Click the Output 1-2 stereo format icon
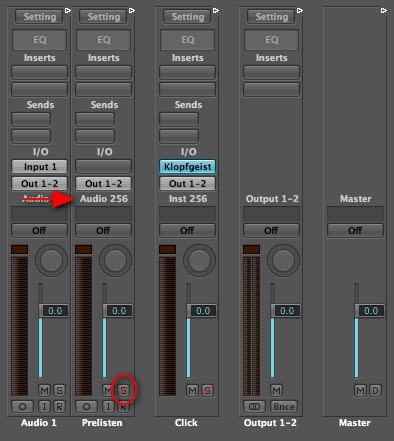394x441 pixels. coord(254,407)
